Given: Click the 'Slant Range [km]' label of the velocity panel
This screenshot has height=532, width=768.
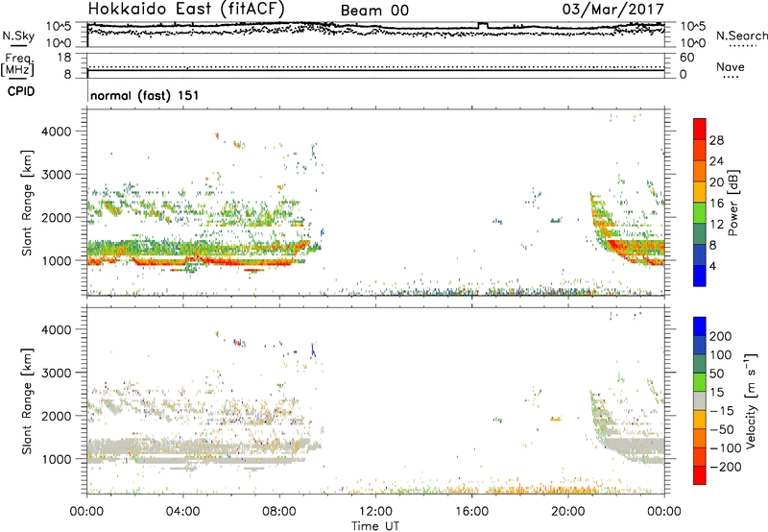Looking at the screenshot, I should tap(27, 400).
